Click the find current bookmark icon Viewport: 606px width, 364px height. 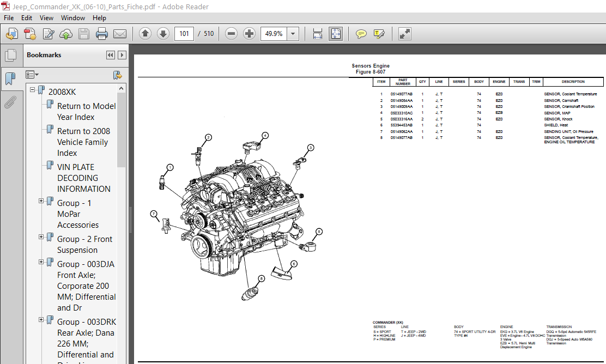tap(118, 75)
